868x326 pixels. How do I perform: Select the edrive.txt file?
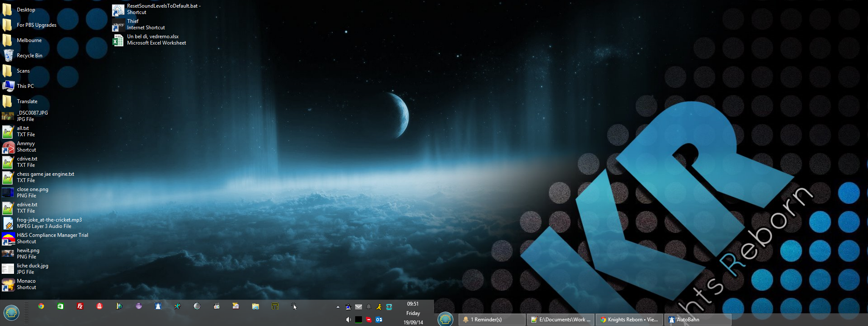click(20, 208)
